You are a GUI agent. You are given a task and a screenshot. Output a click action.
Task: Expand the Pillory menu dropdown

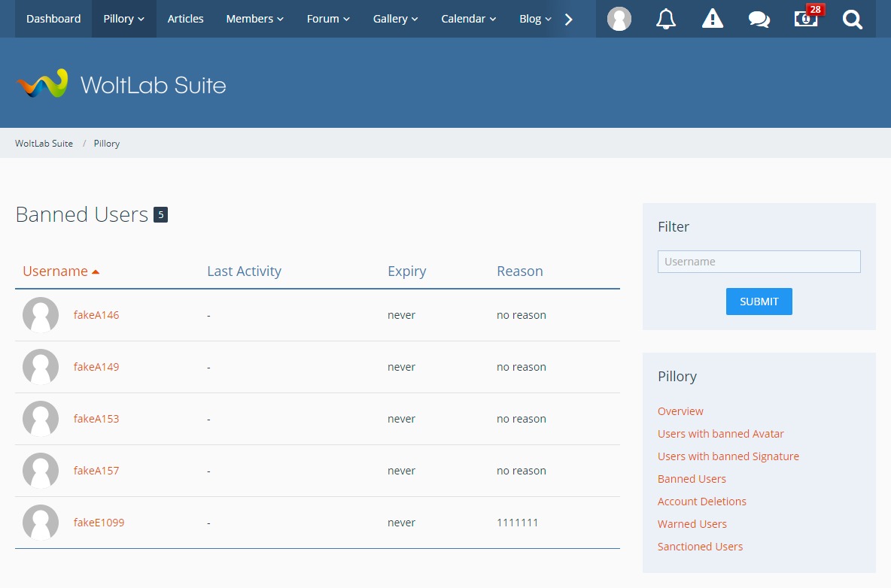pos(124,19)
